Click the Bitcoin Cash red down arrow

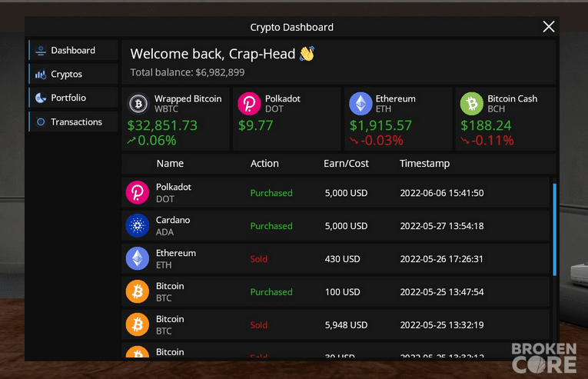point(465,141)
